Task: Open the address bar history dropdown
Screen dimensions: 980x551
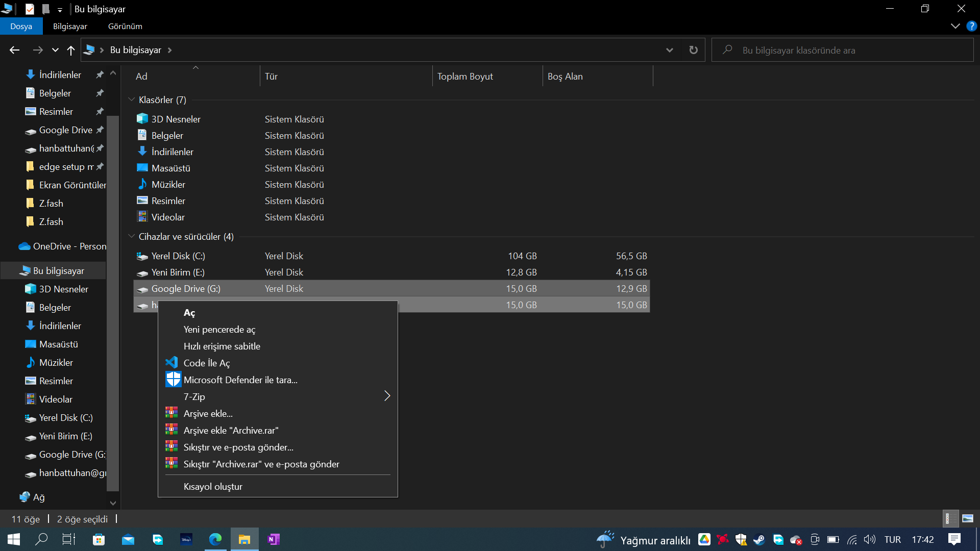Action: pyautogui.click(x=669, y=50)
